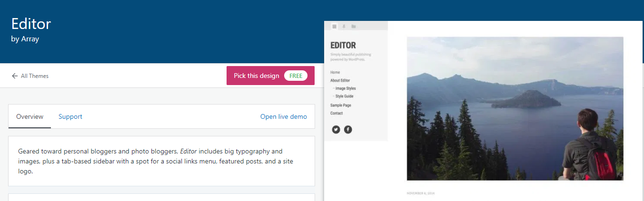Click the 'Simply beautiful publishing' tagline
Screen dimensions: 644x201
coord(351,57)
